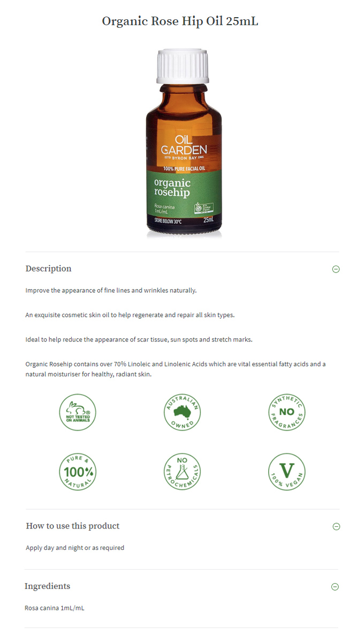The image size is (364, 635).
Task: Click the Description heading
Action: 49,268
